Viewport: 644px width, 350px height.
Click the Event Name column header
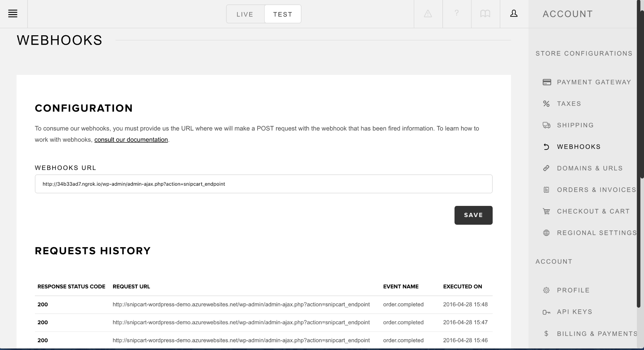[401, 287]
